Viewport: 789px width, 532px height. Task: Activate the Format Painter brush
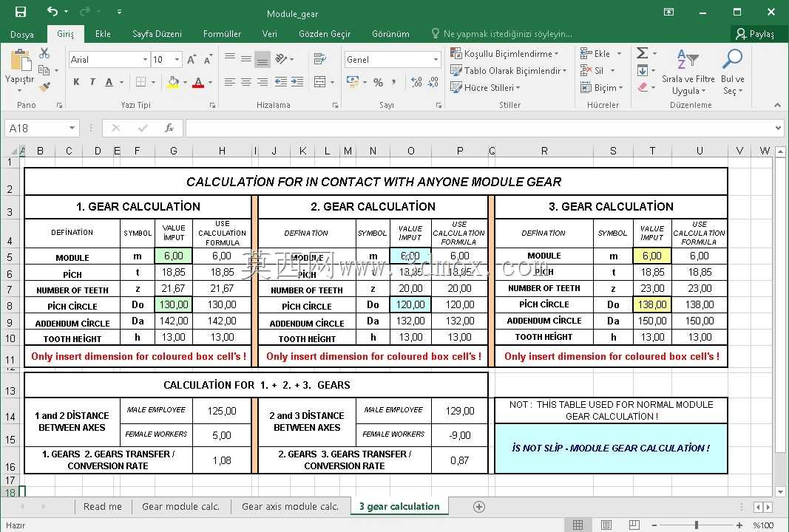click(x=44, y=87)
